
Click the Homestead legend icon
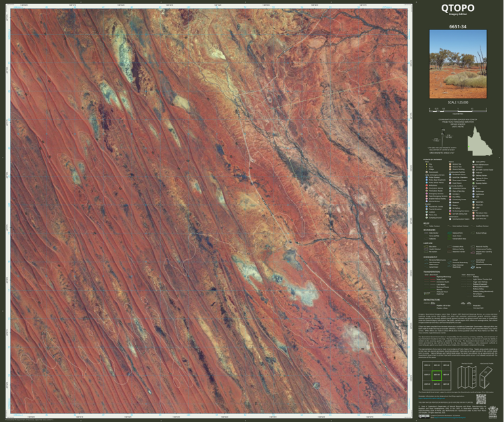pos(427,172)
